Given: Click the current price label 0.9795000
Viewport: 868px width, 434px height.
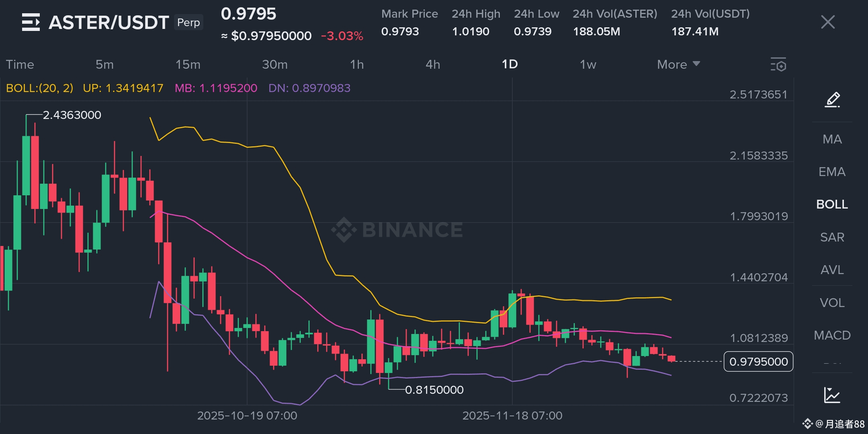Looking at the screenshot, I should tap(758, 362).
